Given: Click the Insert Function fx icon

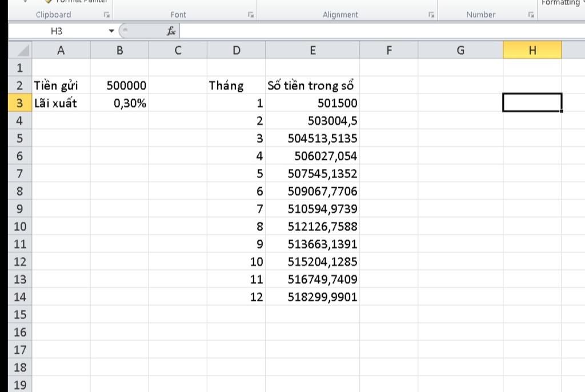Looking at the screenshot, I should [171, 31].
